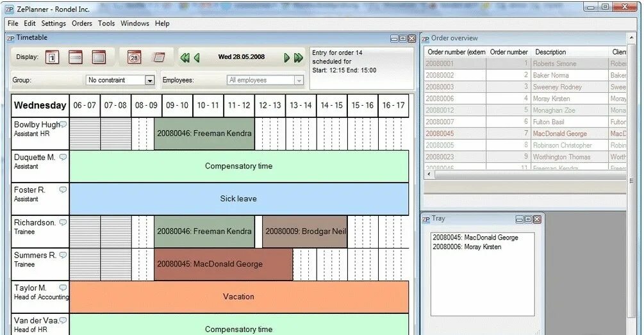The width and height of the screenshot is (644, 335).
Task: Minimize the Tray window
Action: pos(519,219)
